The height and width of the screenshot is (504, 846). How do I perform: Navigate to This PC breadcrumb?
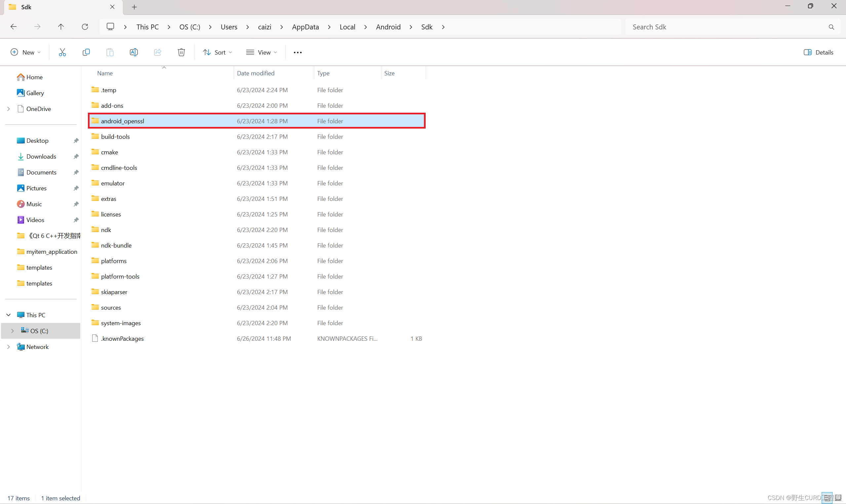pos(147,27)
